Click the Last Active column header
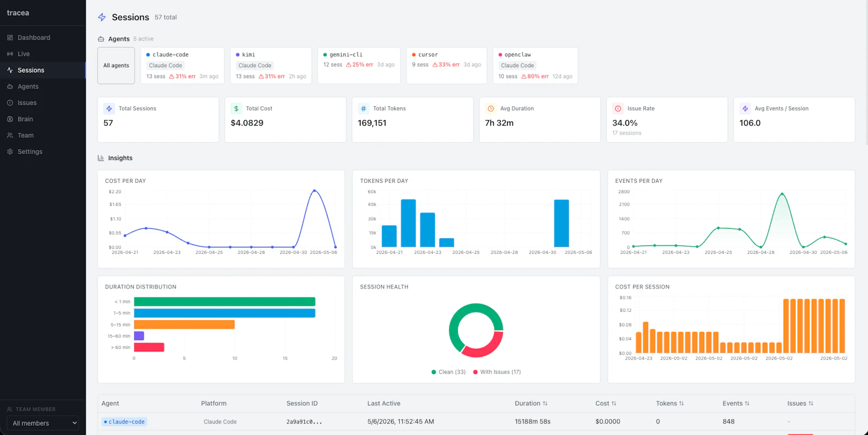This screenshot has width=868, height=435. coord(384,404)
